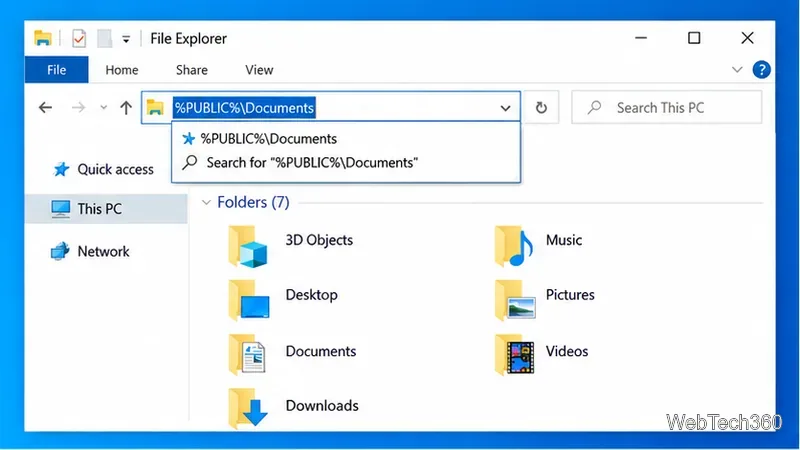800x450 pixels.
Task: Select the Desktop folder icon
Action: (x=248, y=301)
